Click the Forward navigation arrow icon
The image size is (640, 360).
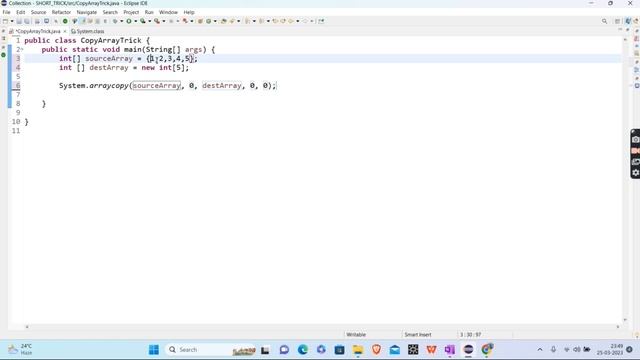[x=305, y=21]
